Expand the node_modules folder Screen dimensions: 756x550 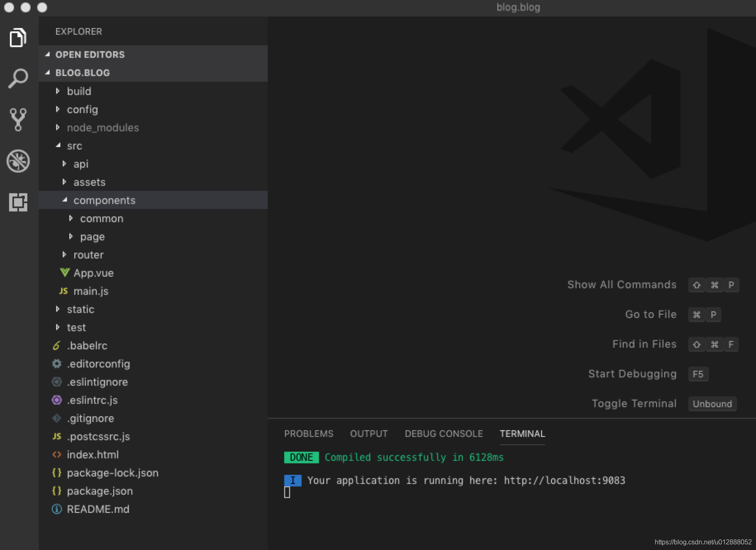pos(153,127)
